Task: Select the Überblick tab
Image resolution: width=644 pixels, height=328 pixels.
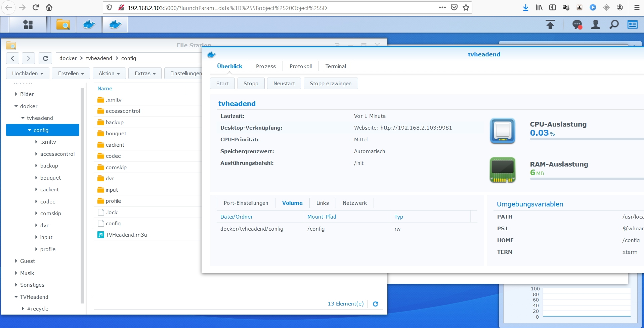Action: coord(229,66)
